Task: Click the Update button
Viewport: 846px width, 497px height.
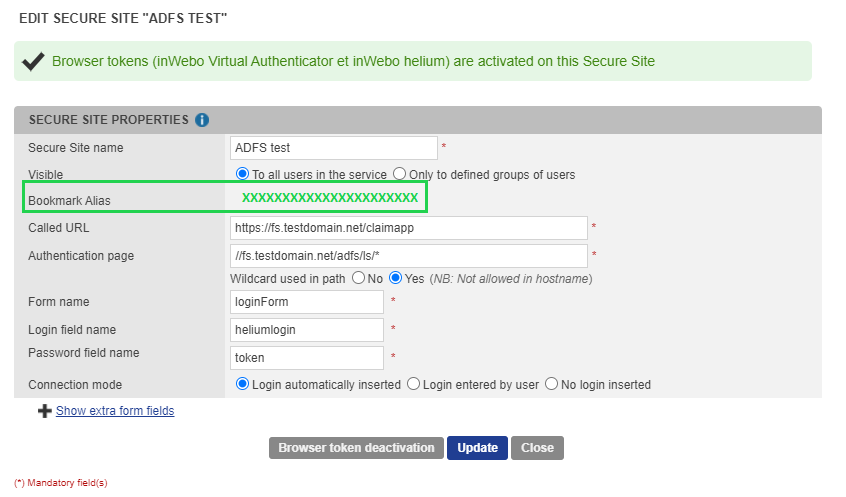Action: [477, 448]
